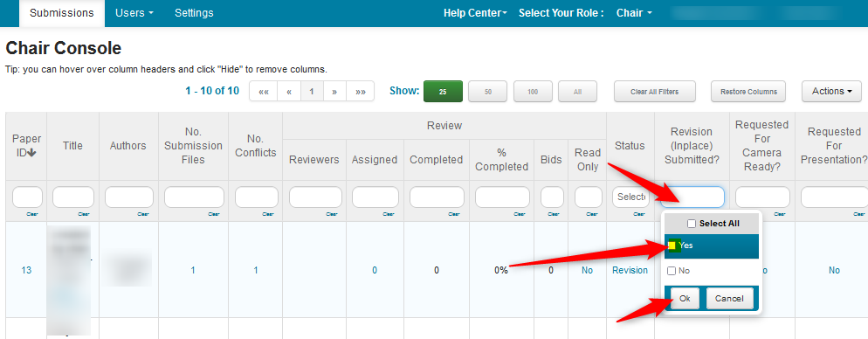Focus the No. Submission Files filter

pos(194,197)
